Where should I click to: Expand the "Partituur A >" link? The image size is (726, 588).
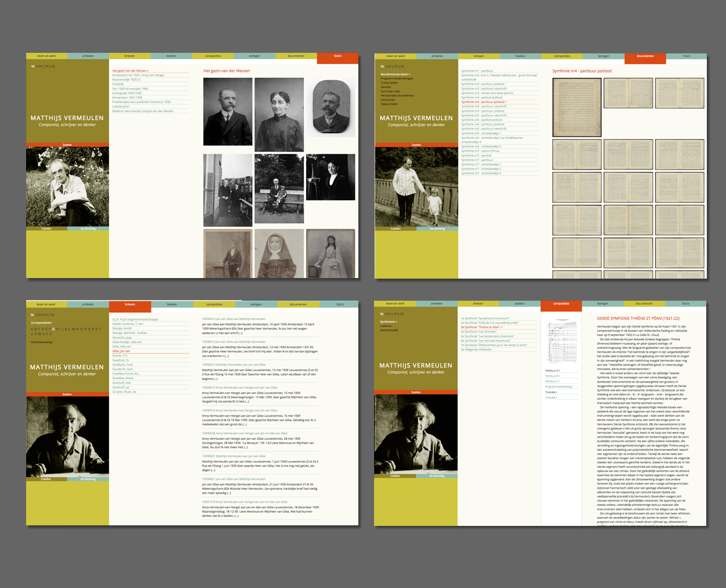click(x=552, y=370)
